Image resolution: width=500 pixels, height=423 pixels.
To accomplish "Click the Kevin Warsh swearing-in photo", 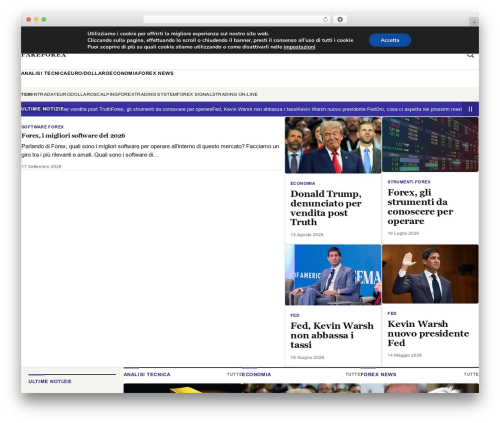I will pos(430,274).
